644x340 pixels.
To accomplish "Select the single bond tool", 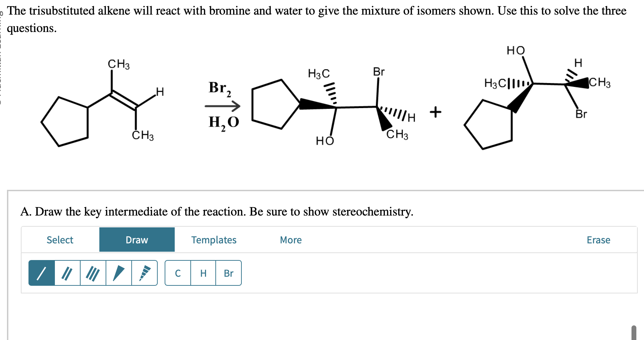I will pyautogui.click(x=42, y=273).
